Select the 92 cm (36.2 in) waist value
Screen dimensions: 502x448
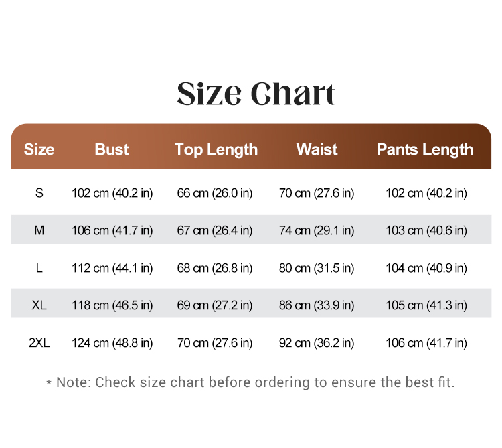(317, 343)
